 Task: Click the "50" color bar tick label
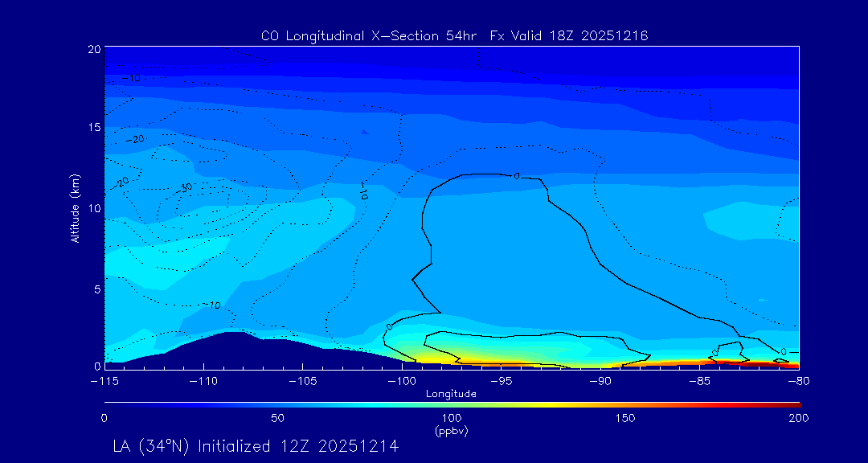click(277, 418)
